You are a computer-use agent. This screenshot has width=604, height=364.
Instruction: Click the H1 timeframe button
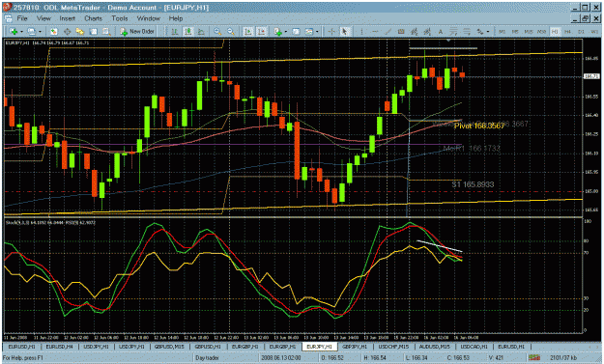pyautogui.click(x=555, y=32)
